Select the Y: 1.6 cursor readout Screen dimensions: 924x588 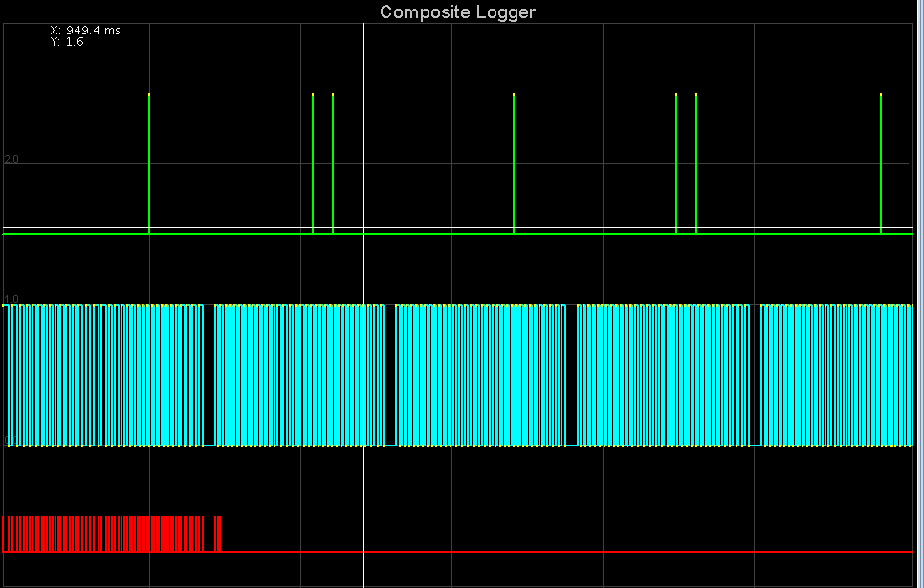tap(67, 42)
